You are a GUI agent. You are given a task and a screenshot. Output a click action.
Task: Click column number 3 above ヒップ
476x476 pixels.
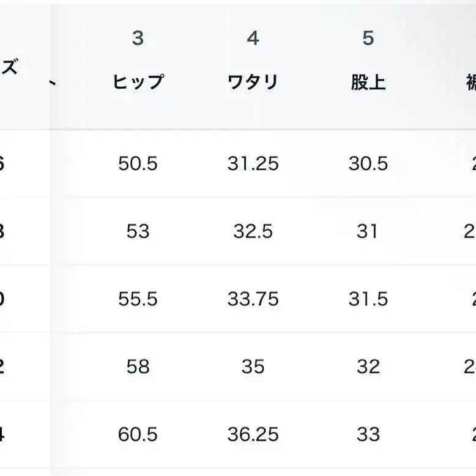pyautogui.click(x=138, y=39)
